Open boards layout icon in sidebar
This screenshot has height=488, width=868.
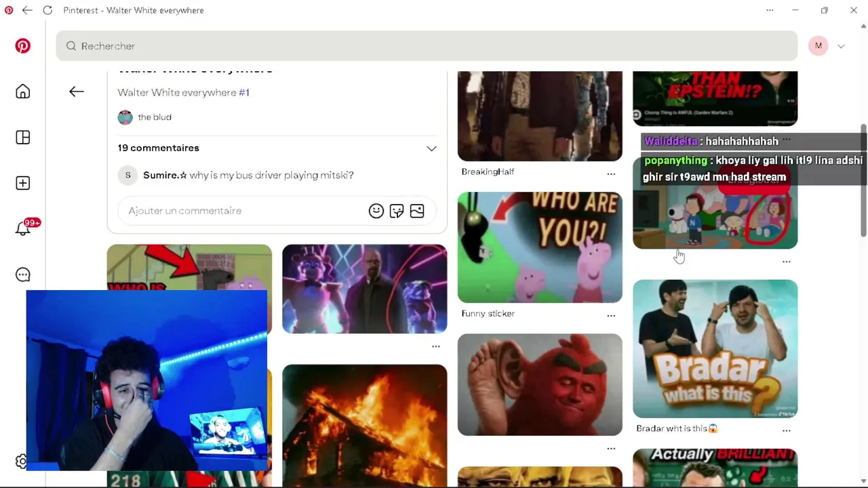tap(23, 138)
